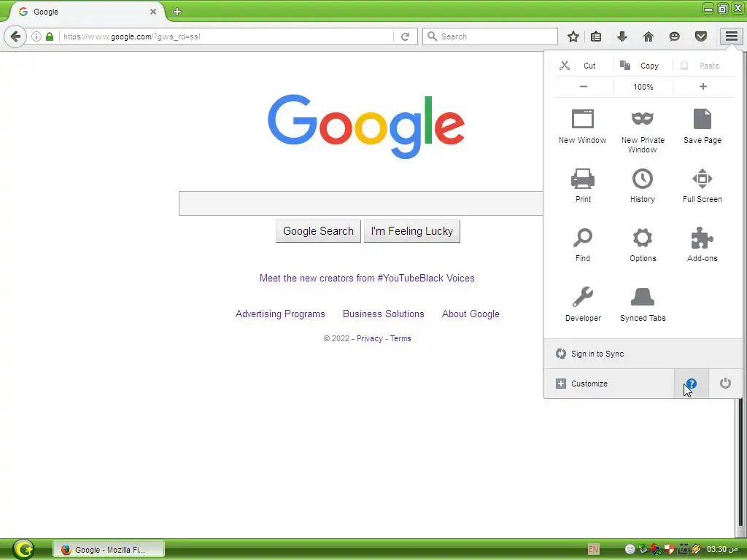Open Business Solutions link

click(x=384, y=314)
